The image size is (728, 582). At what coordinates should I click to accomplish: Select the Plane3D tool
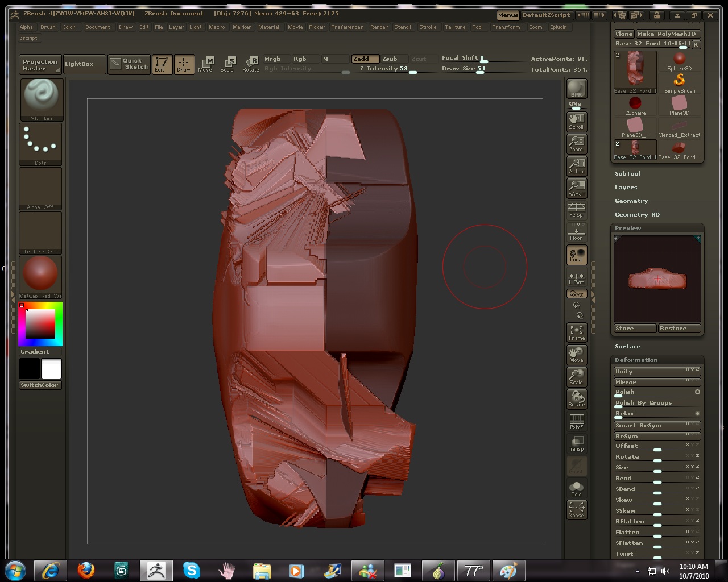[x=680, y=106]
